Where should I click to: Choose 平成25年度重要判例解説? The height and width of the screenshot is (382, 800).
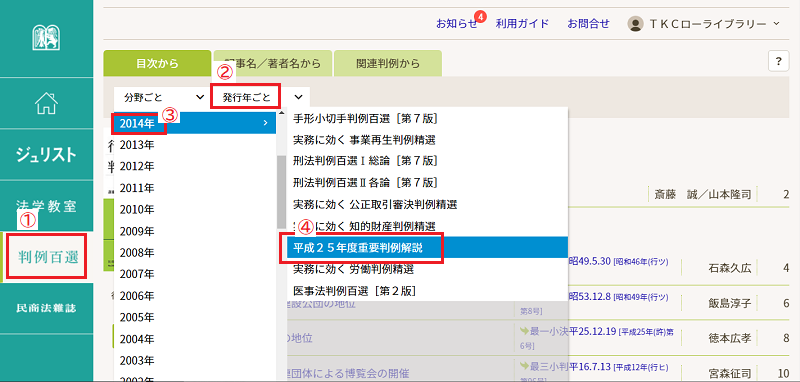click(x=428, y=247)
